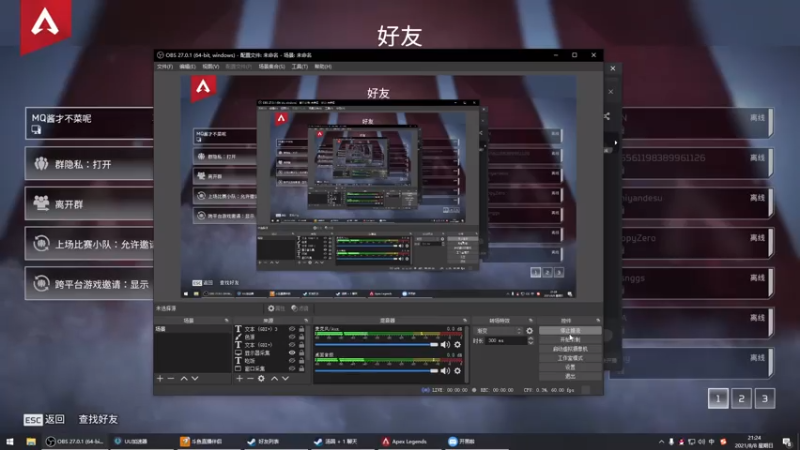This screenshot has height=450, width=800.
Task: Mute the 桌面音频 speaker icon
Action: [x=445, y=371]
